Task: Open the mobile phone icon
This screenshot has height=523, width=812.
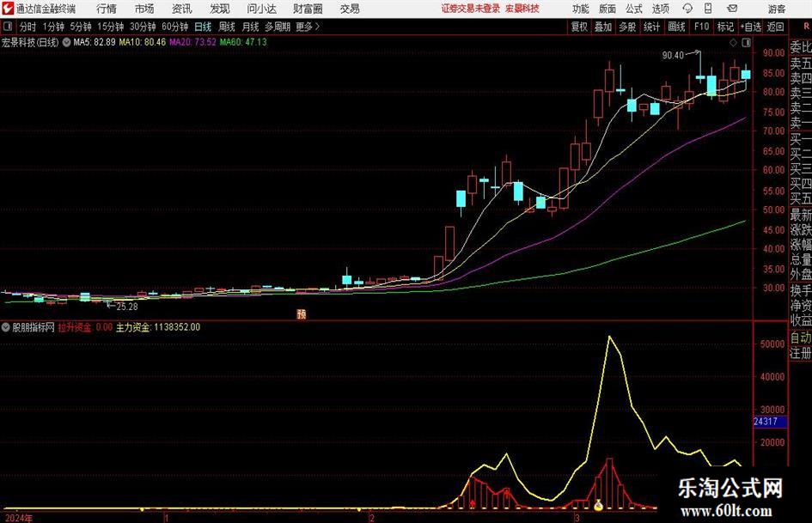Action: (x=708, y=9)
